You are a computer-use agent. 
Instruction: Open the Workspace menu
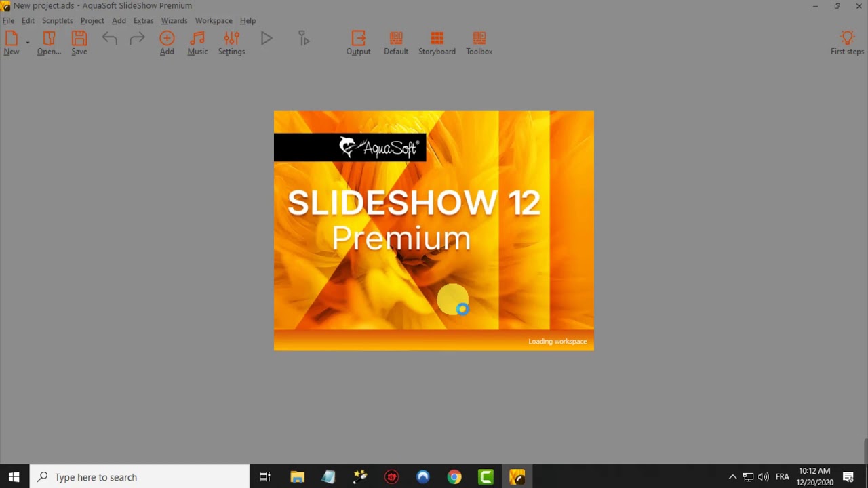pyautogui.click(x=214, y=20)
